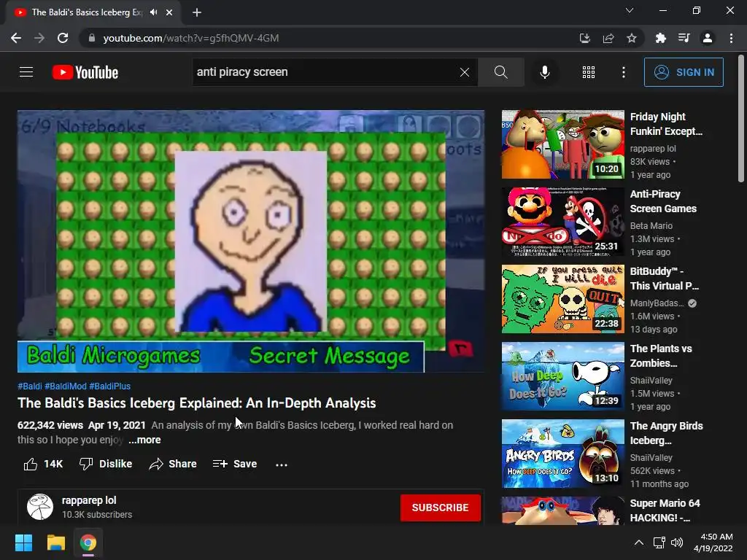Open a new tab

(x=197, y=12)
